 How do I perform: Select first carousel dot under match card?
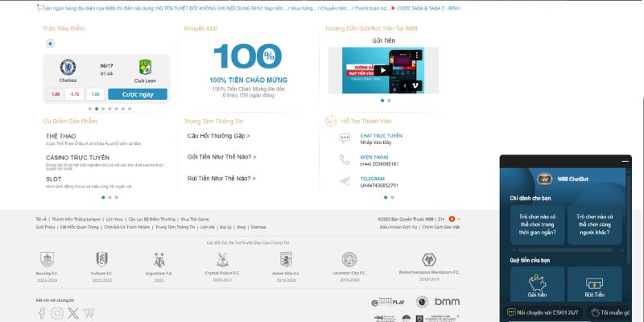(x=90, y=109)
